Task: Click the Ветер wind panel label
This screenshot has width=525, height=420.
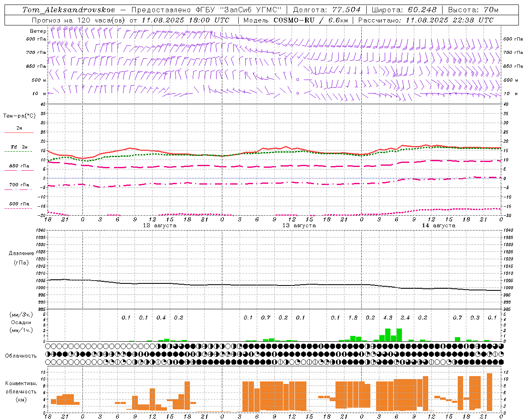Action: [x=38, y=31]
